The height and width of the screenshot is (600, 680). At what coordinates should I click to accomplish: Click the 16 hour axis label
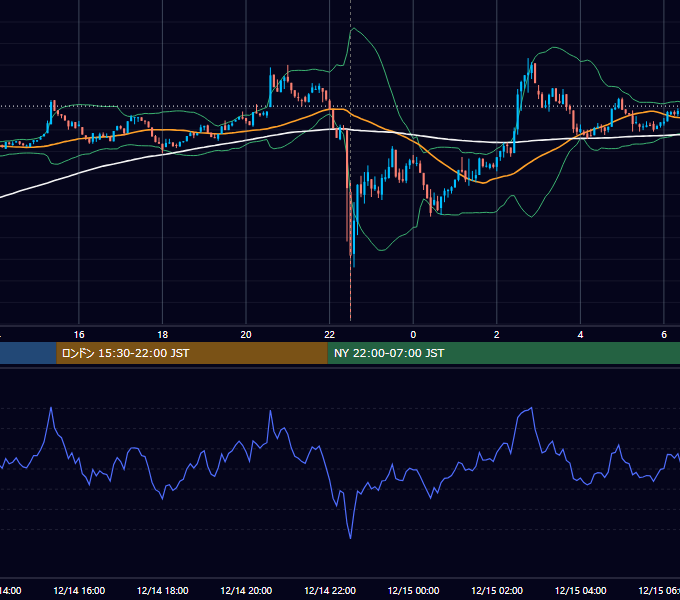pos(79,335)
